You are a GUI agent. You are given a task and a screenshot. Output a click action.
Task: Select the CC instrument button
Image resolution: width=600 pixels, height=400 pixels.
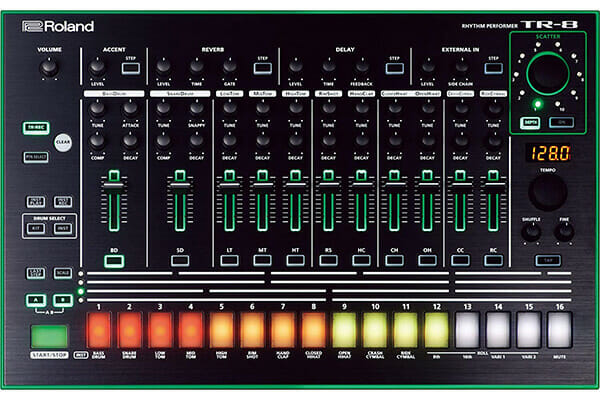pos(460,261)
